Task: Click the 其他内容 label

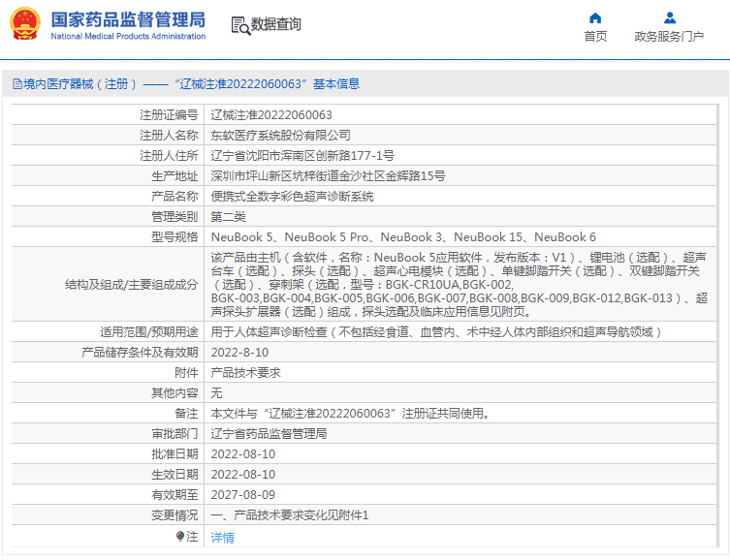Action: (175, 393)
